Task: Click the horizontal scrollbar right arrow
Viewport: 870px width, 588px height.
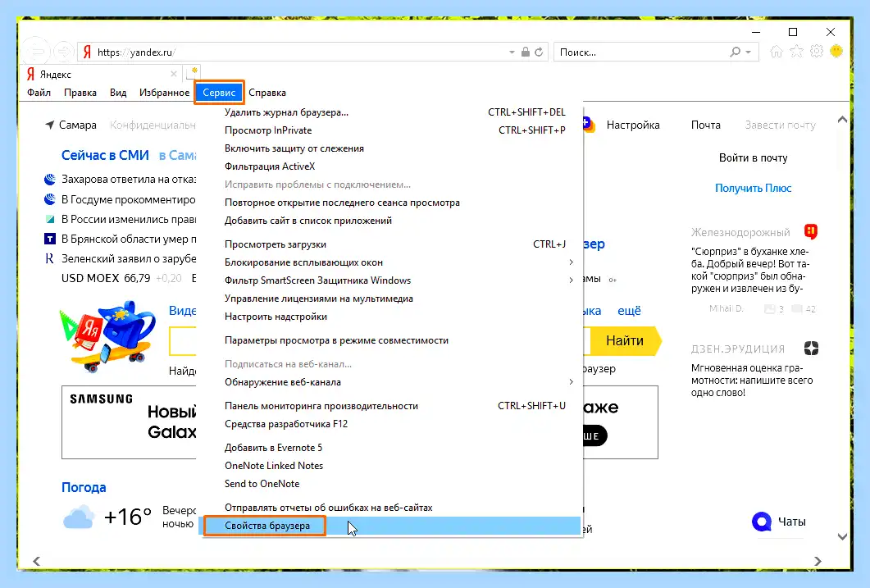Action: click(x=818, y=562)
